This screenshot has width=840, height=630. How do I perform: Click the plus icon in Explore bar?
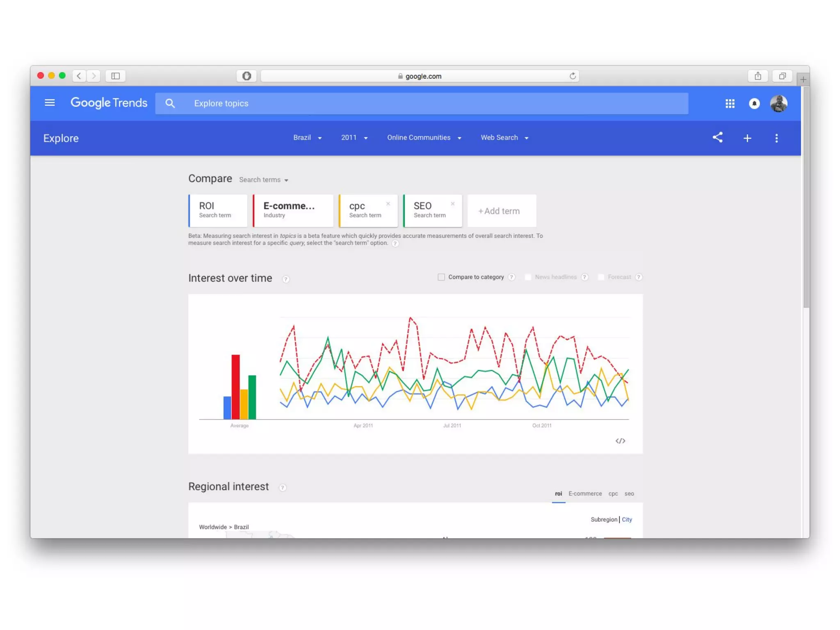pyautogui.click(x=747, y=138)
